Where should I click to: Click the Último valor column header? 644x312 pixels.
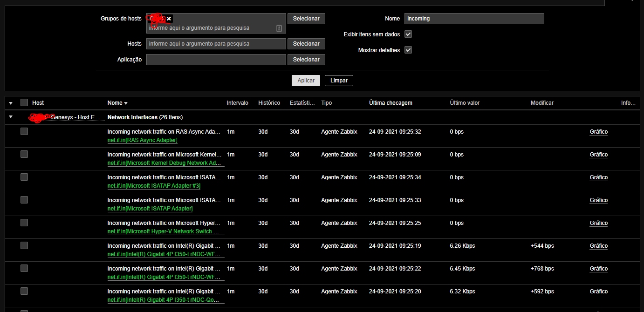tap(465, 103)
